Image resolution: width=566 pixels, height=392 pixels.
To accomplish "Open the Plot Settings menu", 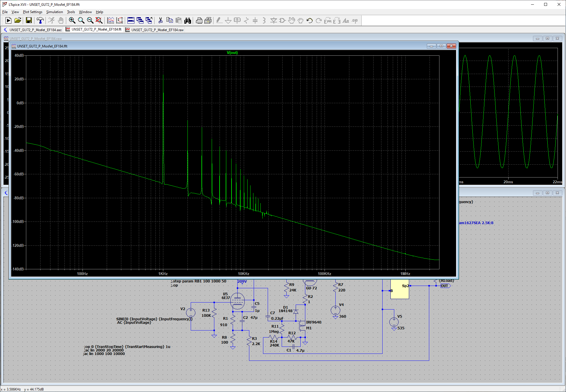I will (x=33, y=12).
